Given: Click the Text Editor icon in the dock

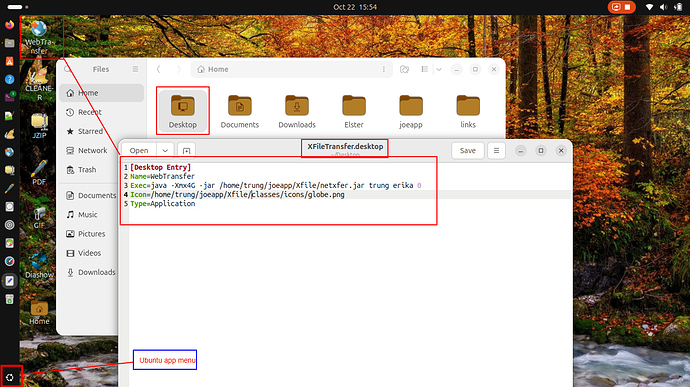Looking at the screenshot, I should (9, 281).
